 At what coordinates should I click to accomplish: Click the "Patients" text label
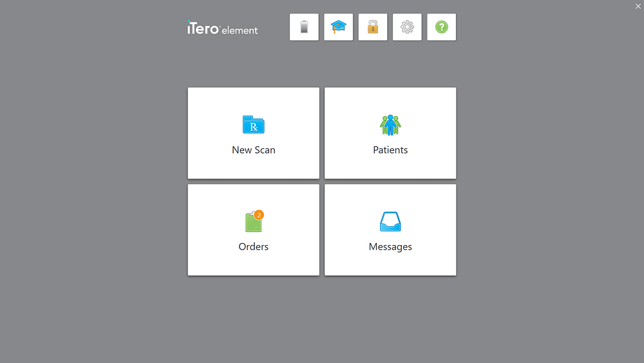click(390, 150)
